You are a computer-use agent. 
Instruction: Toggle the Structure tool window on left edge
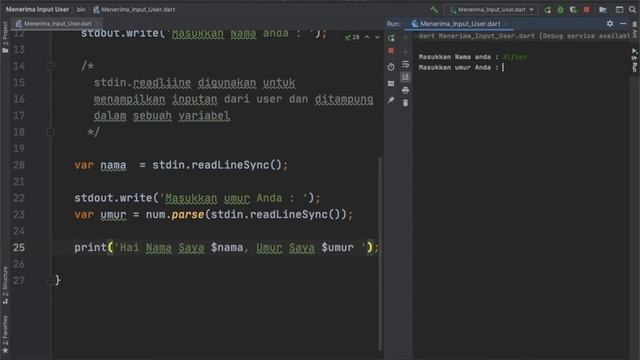pos(5,285)
